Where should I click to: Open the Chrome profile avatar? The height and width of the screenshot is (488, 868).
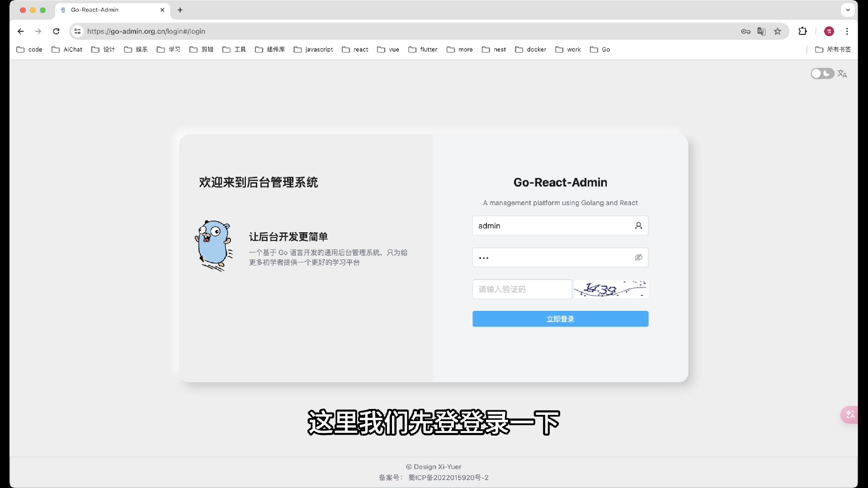(829, 31)
